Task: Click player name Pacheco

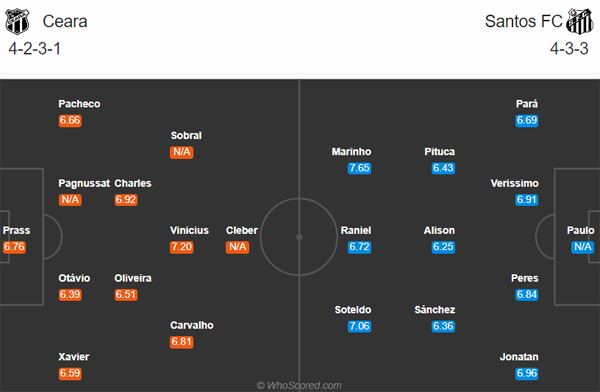Action: (x=79, y=104)
